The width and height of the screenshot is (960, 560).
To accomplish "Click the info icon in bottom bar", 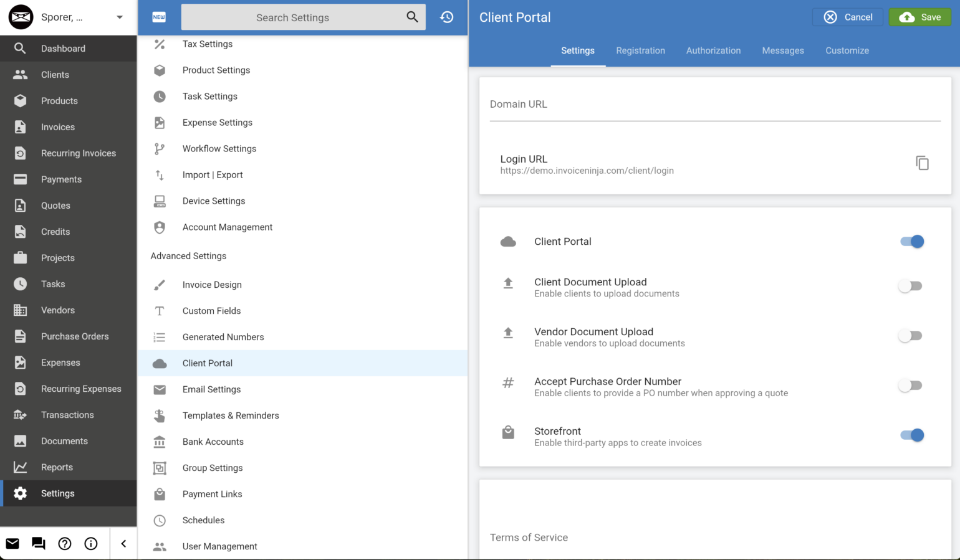I will coord(91,543).
